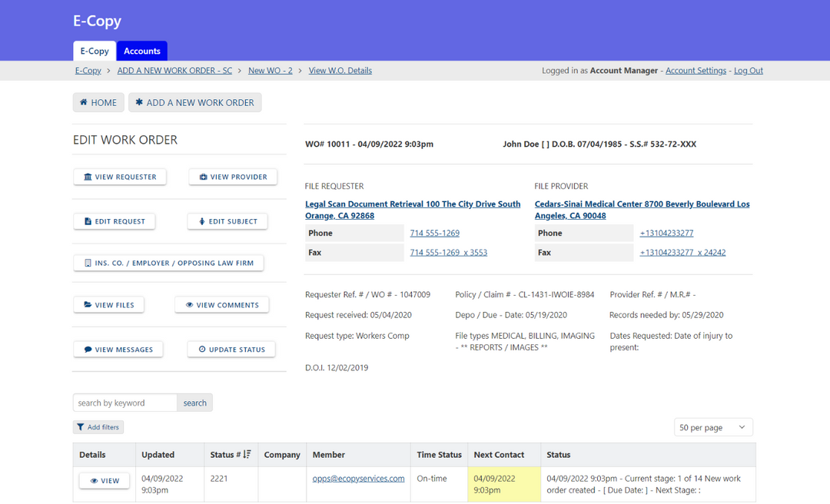Open opps@ecopyservices.com member link
This screenshot has height=504, width=830.
coord(358,478)
